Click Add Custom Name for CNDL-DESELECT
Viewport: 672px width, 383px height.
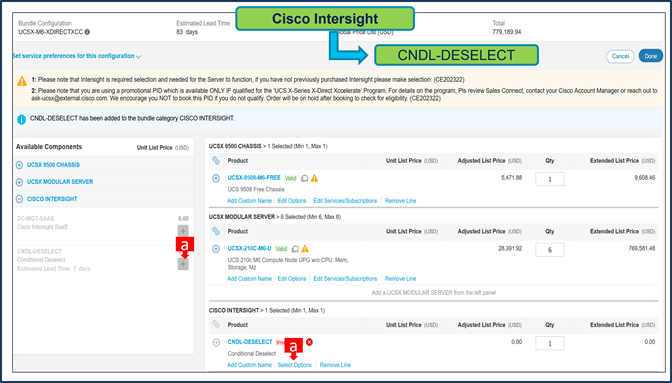tap(249, 365)
